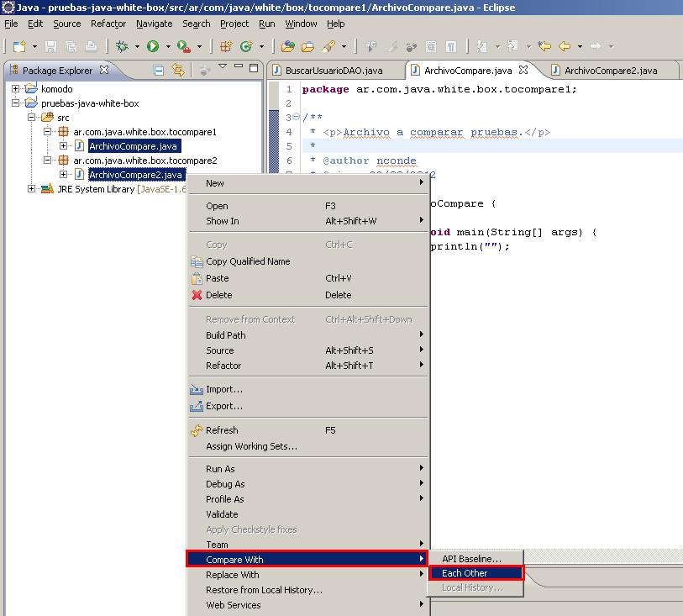The height and width of the screenshot is (616, 683).
Task: Click the Run External Tools icon
Action: pos(183,46)
